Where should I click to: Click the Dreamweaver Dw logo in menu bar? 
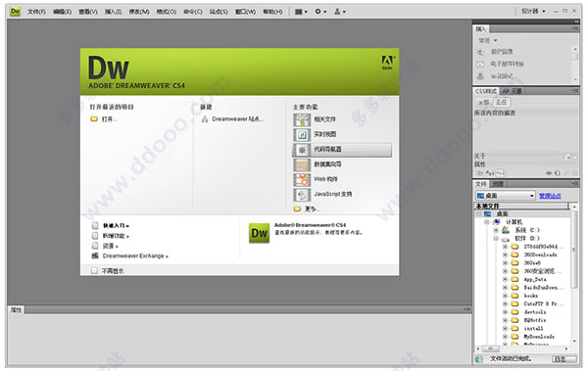pos(15,11)
